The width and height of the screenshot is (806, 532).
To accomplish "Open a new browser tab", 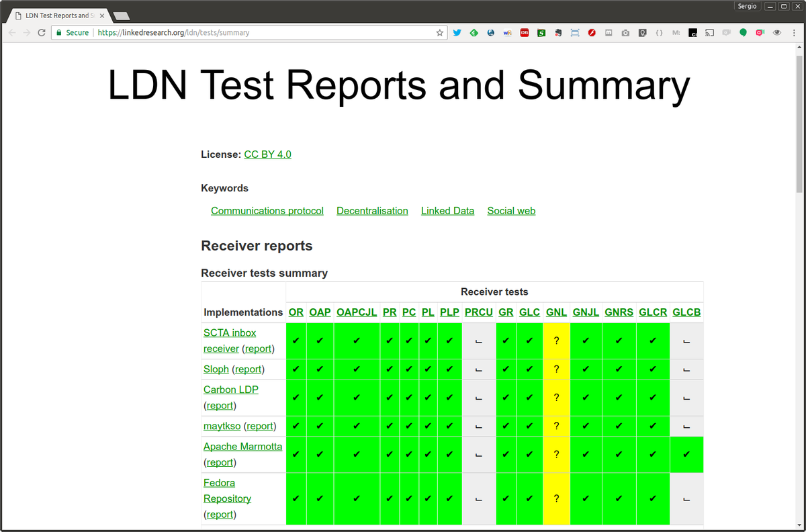I will (x=122, y=15).
